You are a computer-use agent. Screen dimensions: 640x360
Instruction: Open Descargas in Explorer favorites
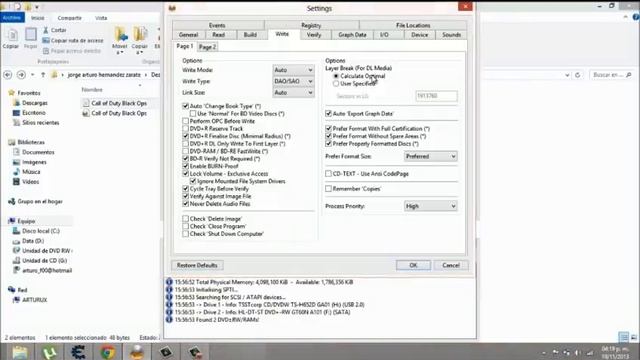click(x=35, y=103)
